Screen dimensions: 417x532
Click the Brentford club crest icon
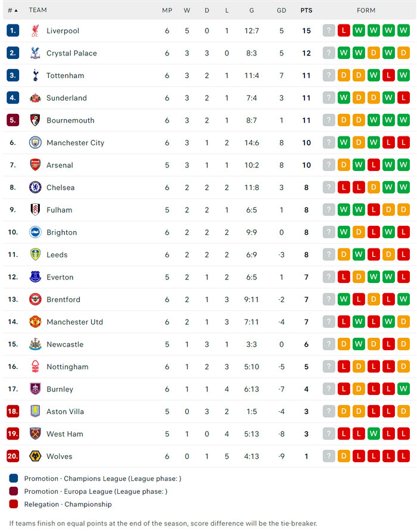[35, 300]
